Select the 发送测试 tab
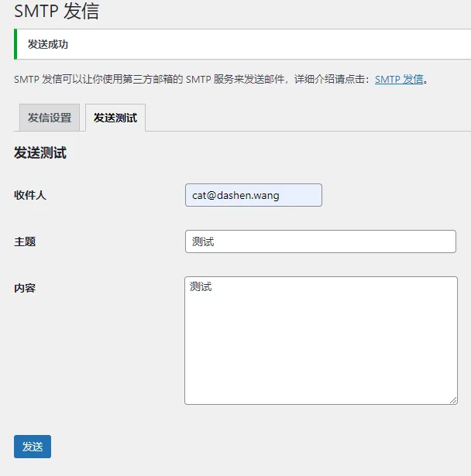Image resolution: width=471 pixels, height=476 pixels. pos(115,118)
